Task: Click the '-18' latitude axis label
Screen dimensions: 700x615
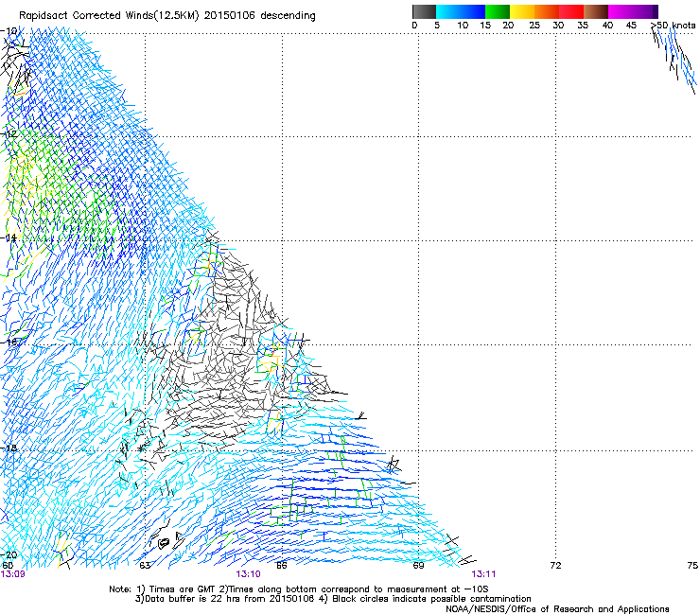Action: point(9,448)
